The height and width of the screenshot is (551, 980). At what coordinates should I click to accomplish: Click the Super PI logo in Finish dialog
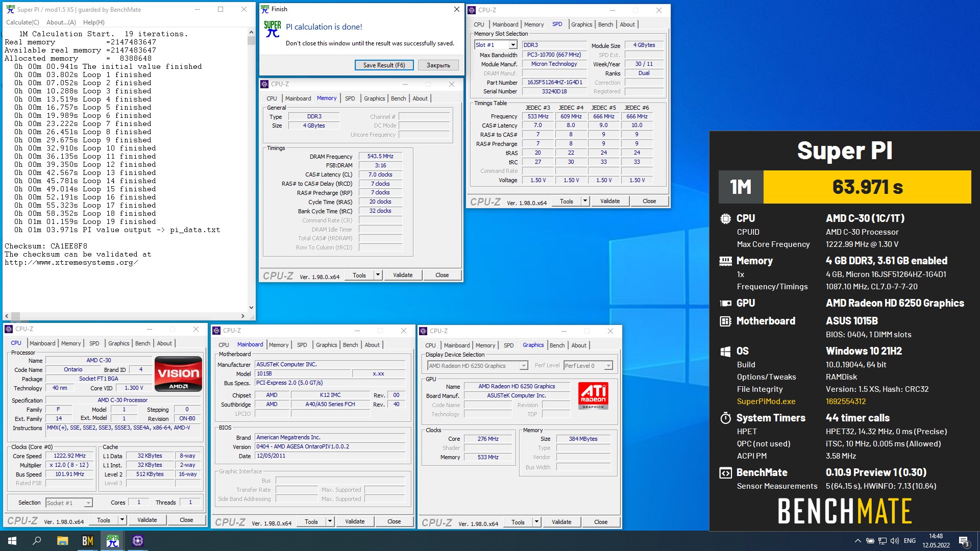point(273,30)
